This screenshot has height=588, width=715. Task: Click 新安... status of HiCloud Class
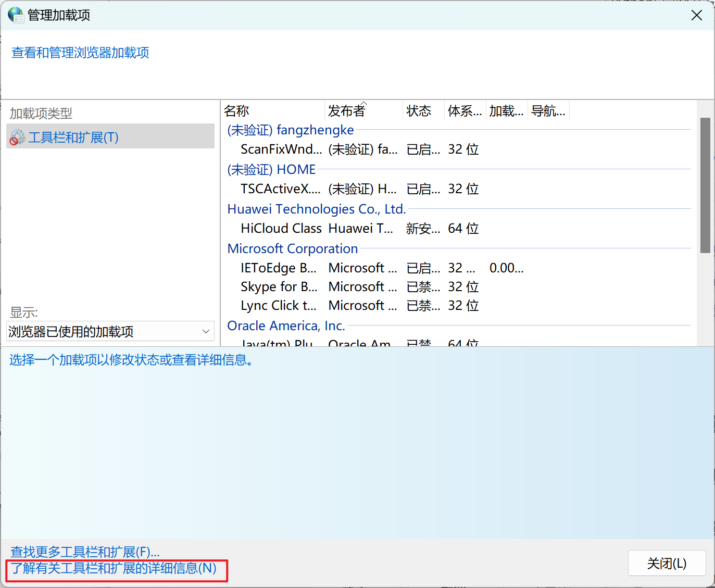423,229
